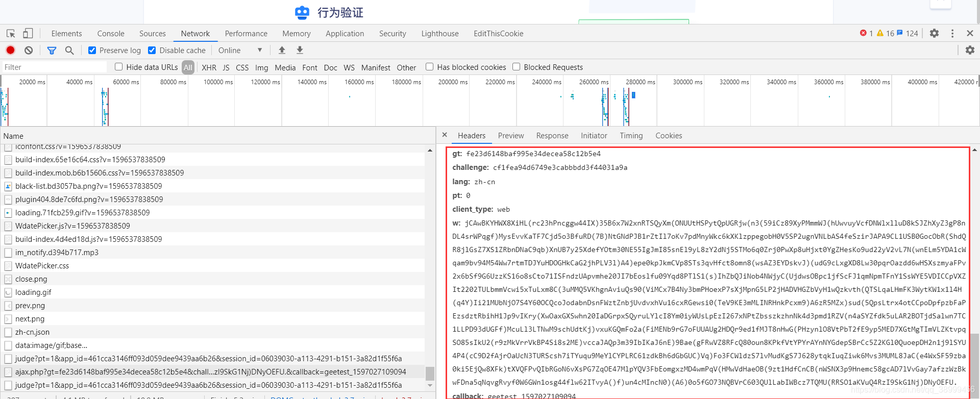This screenshot has height=399, width=980.
Task: Select request close.png
Action: pos(213,279)
